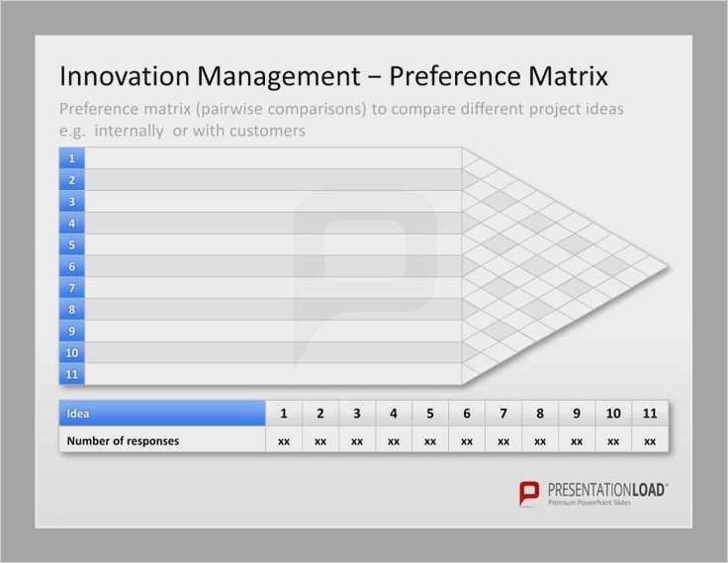
Task: Click the Innovation Management slide title
Action: 333,76
